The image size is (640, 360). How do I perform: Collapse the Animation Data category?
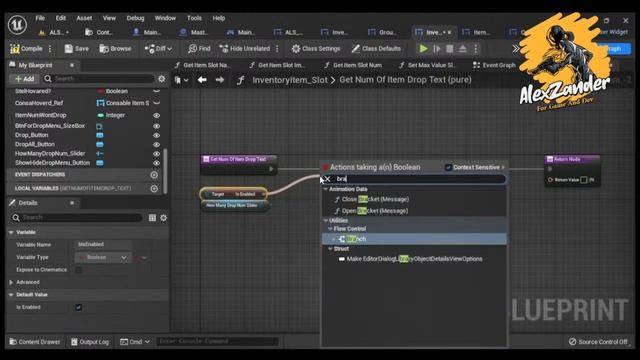[x=325, y=189]
